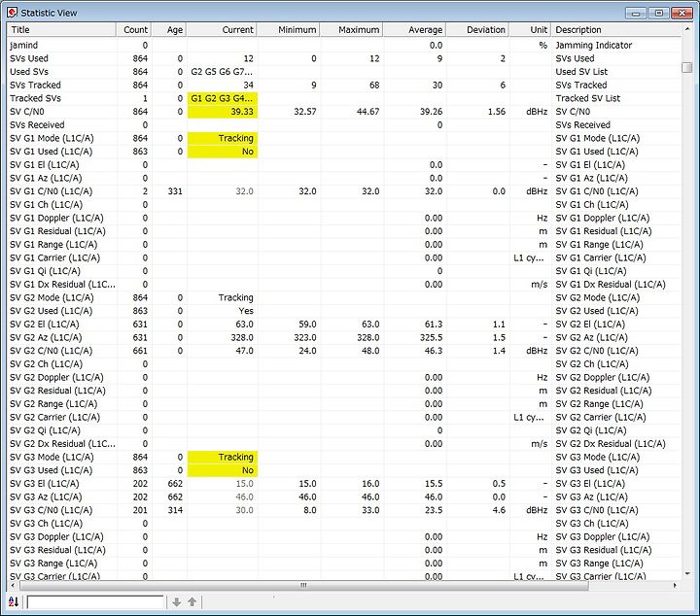Click the Tracked SV List description

point(588,98)
